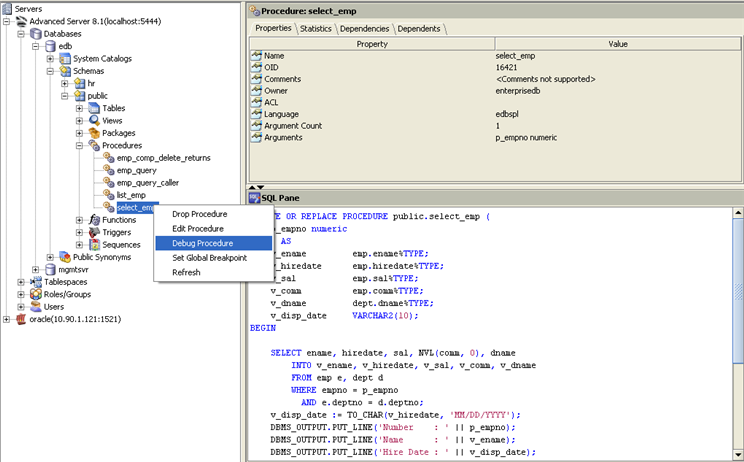Click the Triggers icon in the tree
This screenshot has height=462, width=744.
[93, 232]
